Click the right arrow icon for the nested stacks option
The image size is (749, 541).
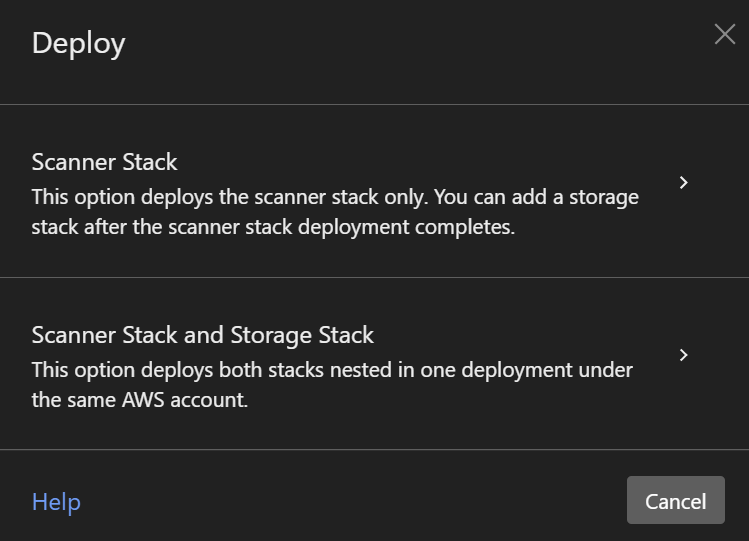(x=684, y=355)
